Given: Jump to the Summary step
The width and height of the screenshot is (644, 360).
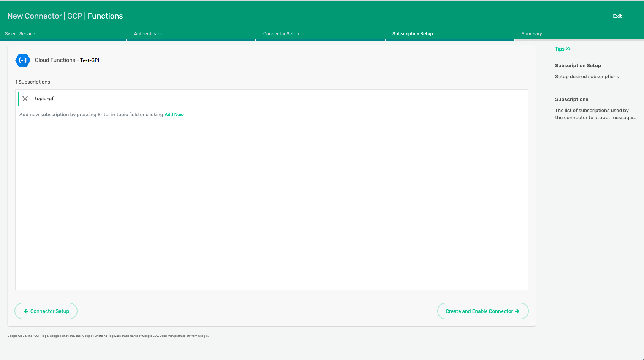Looking at the screenshot, I should coord(532,34).
